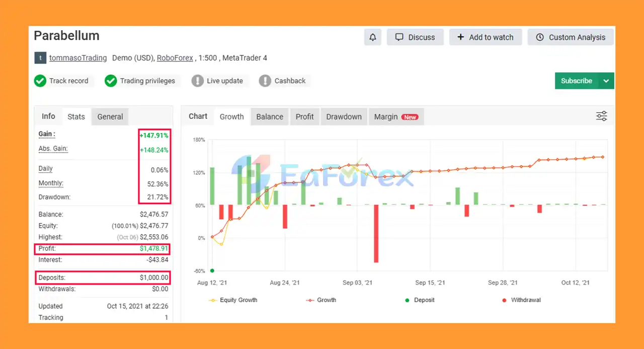Toggle Deposit legend series
The width and height of the screenshot is (644, 349).
[421, 300]
